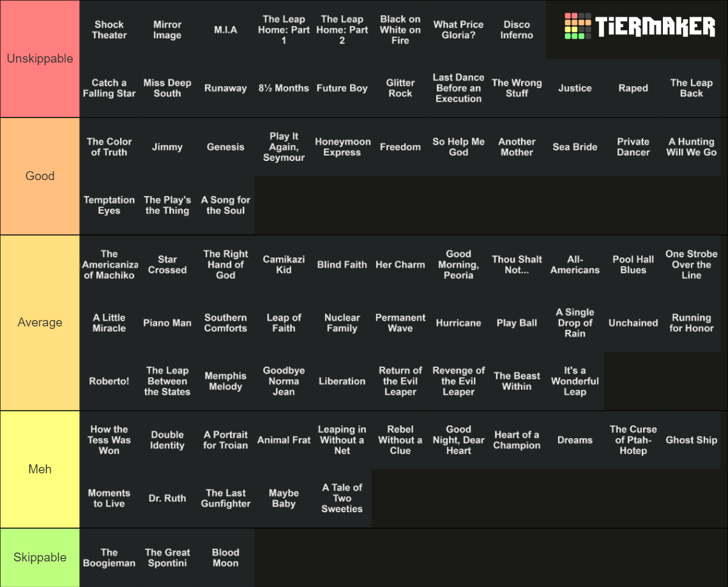Choose the A Song for the Soul tile
Image resolution: width=728 pixels, height=587 pixels.
[x=225, y=205]
